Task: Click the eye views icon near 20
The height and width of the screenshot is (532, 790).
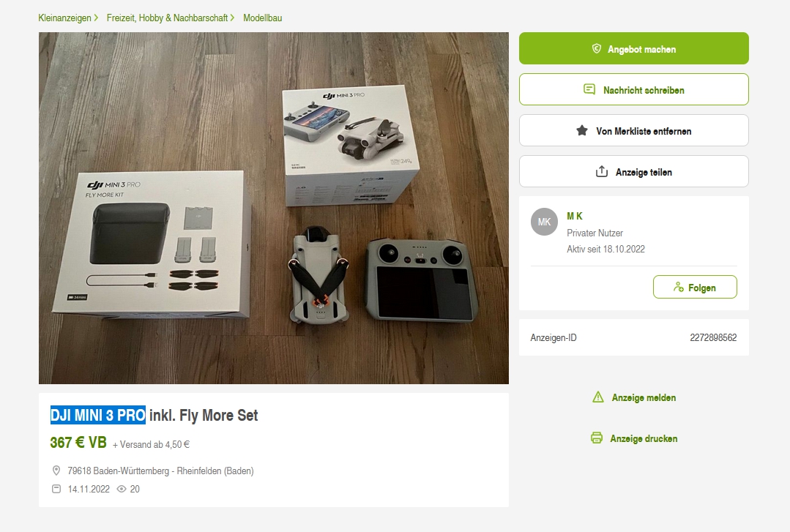Action: point(122,489)
